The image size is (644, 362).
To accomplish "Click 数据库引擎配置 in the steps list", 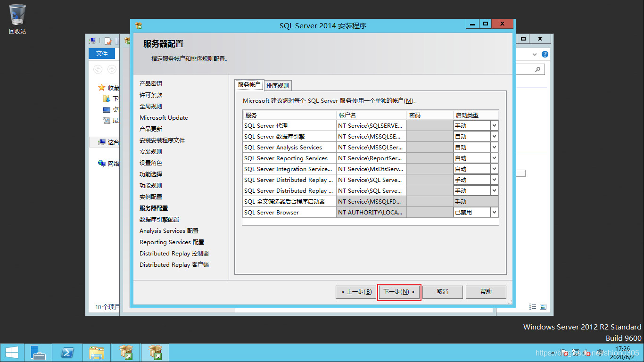I will [159, 219].
